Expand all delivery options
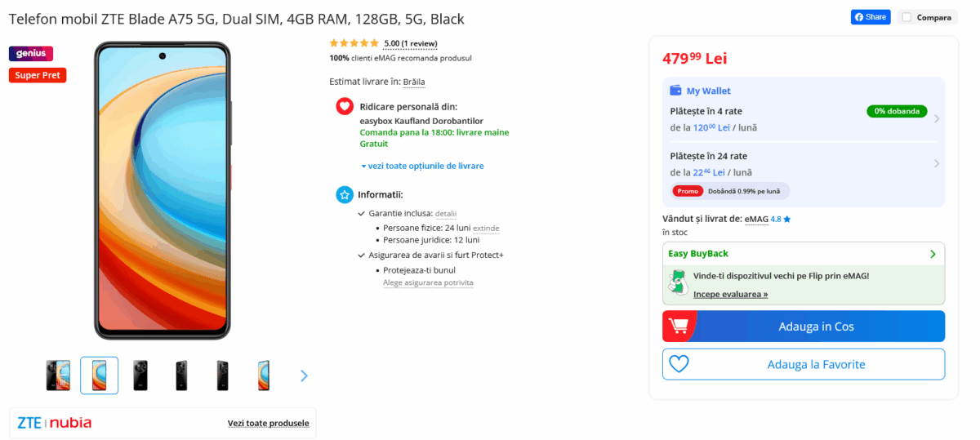980x440 pixels. (x=422, y=166)
